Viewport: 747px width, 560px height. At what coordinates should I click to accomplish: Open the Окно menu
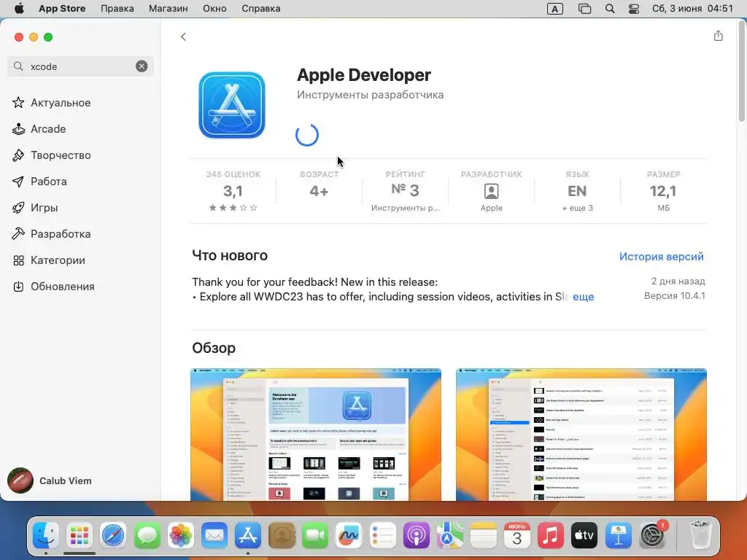(214, 9)
